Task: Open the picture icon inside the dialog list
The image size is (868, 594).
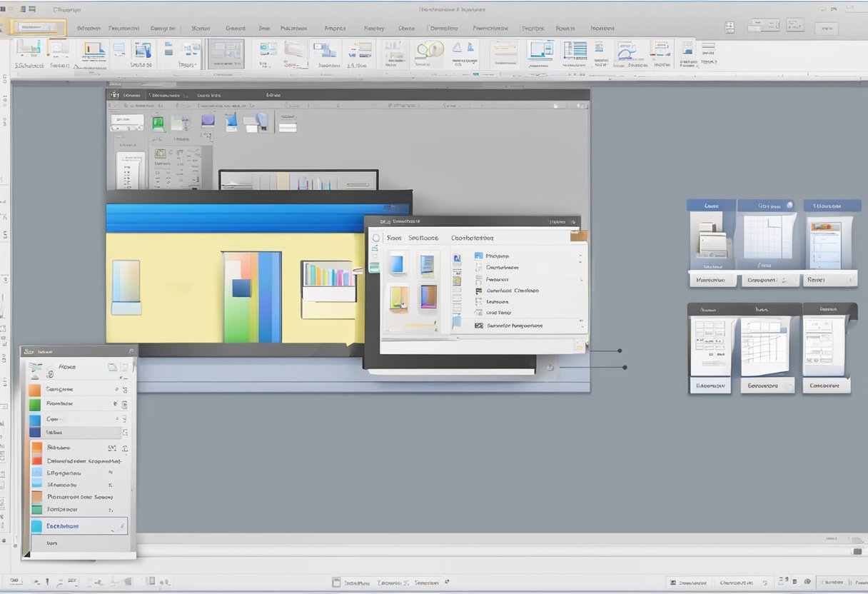Action: [x=478, y=255]
